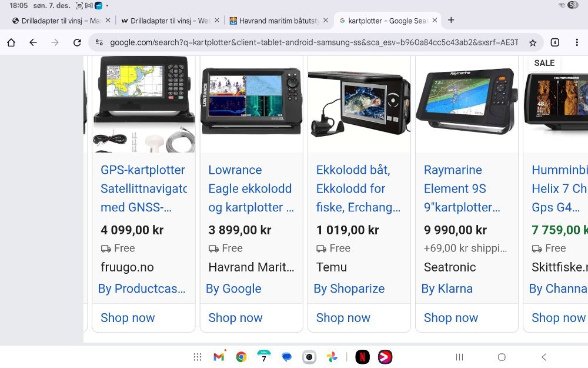Viewport: 588px width, 368px height.
Task: Open a new browser tab
Action: pos(451,20)
